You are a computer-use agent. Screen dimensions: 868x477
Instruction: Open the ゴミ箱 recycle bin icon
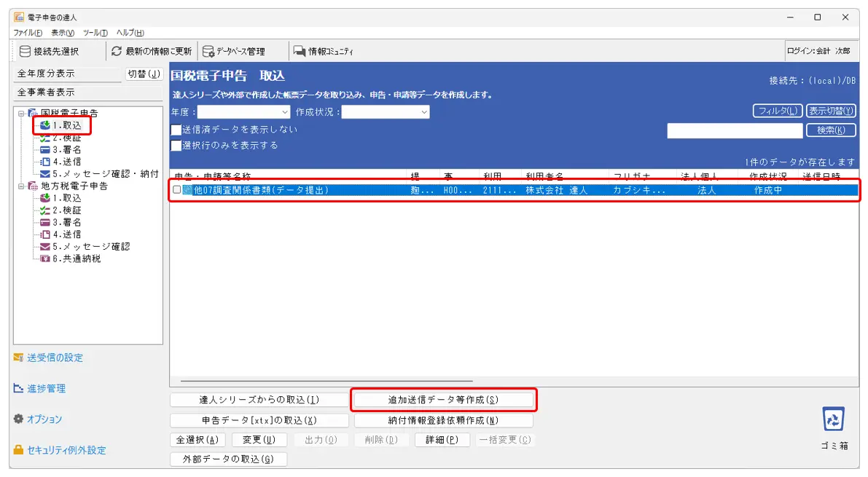[833, 419]
